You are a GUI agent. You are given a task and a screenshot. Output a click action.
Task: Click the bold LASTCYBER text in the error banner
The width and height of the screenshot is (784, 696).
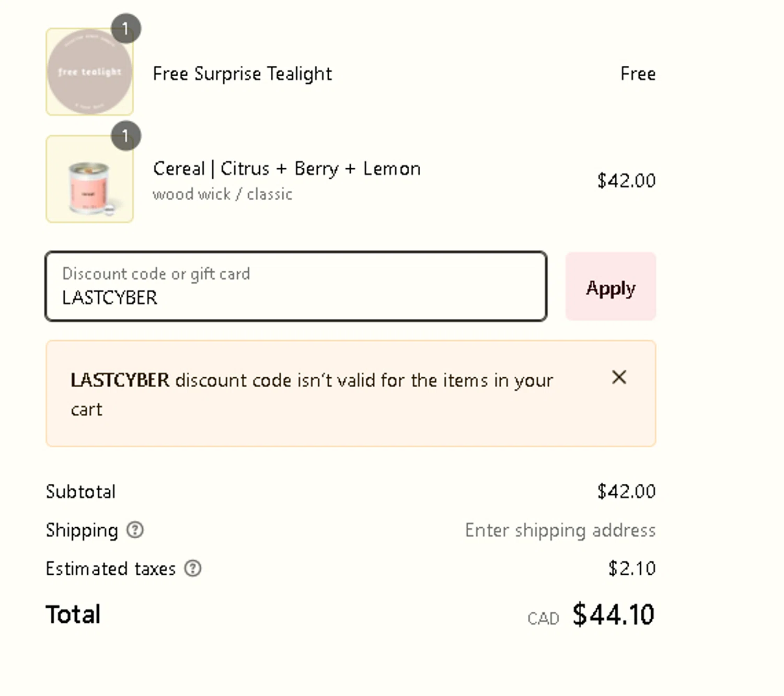click(120, 380)
